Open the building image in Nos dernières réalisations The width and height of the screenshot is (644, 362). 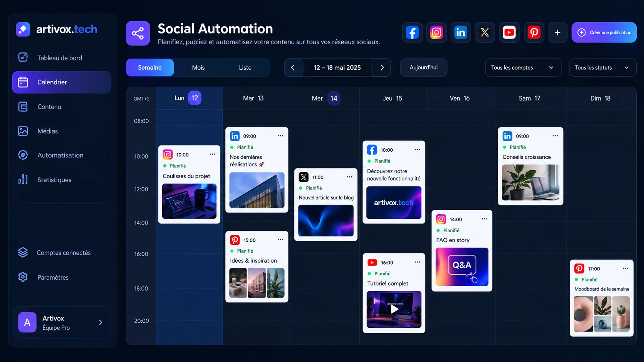click(x=257, y=190)
